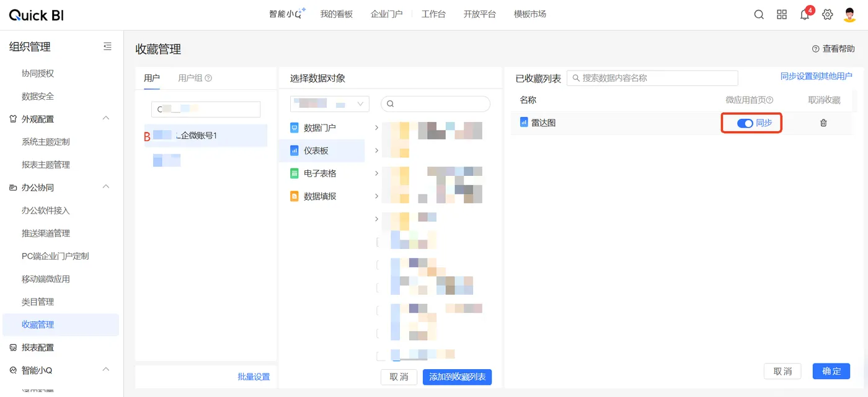This screenshot has width=868, height=397.
Task: Collapse the 组织管理 sidebar icon
Action: tap(107, 46)
